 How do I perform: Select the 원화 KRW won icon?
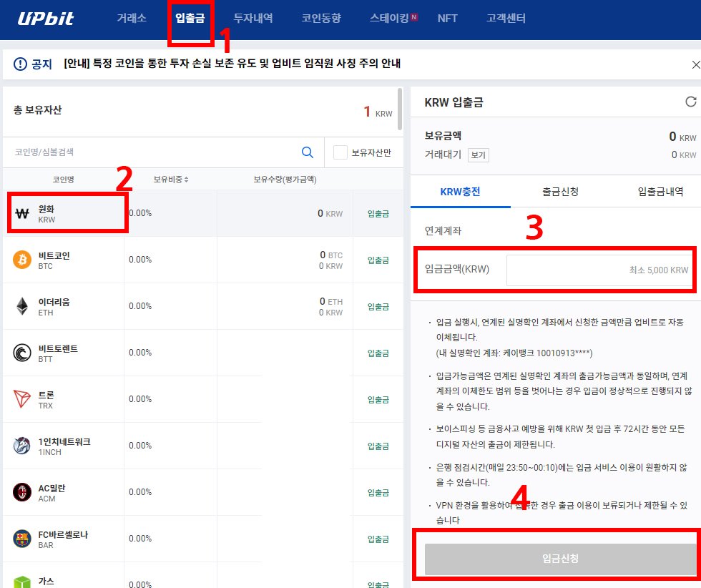[22, 214]
